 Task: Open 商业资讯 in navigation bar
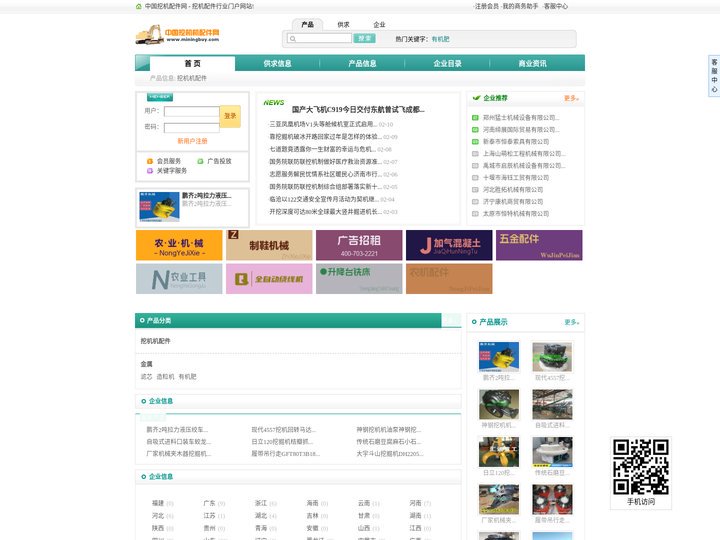pos(533,63)
